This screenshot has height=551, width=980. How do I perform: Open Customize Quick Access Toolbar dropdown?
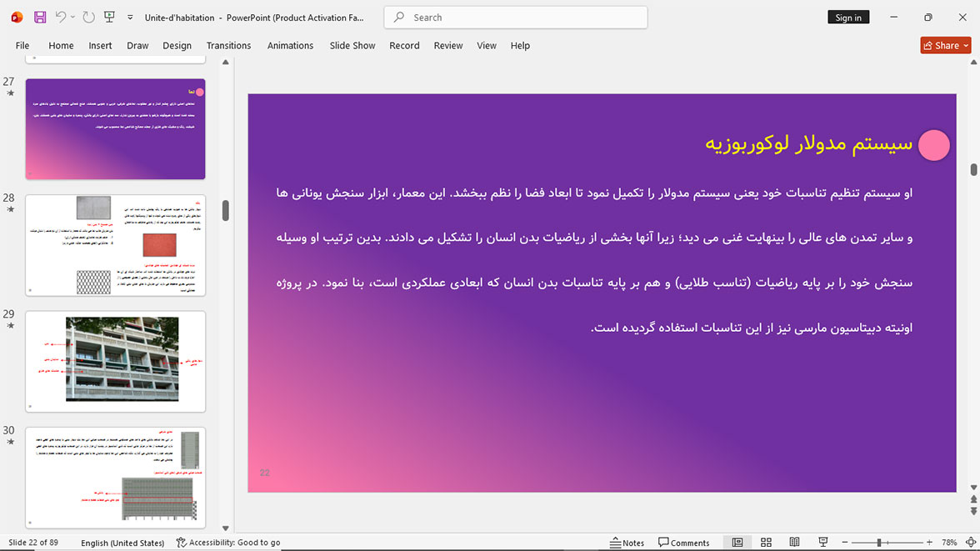point(130,18)
